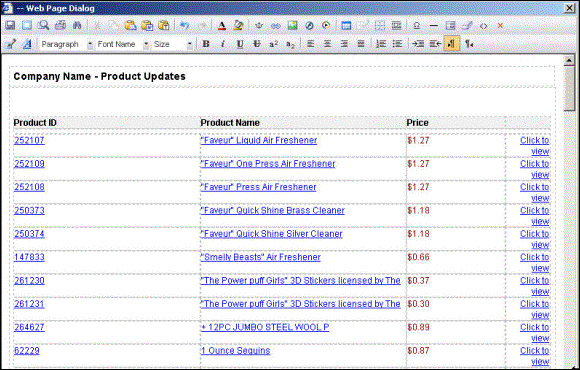Open the highlight color picker
Image resolution: width=580 pixels, height=370 pixels.
[x=239, y=26]
